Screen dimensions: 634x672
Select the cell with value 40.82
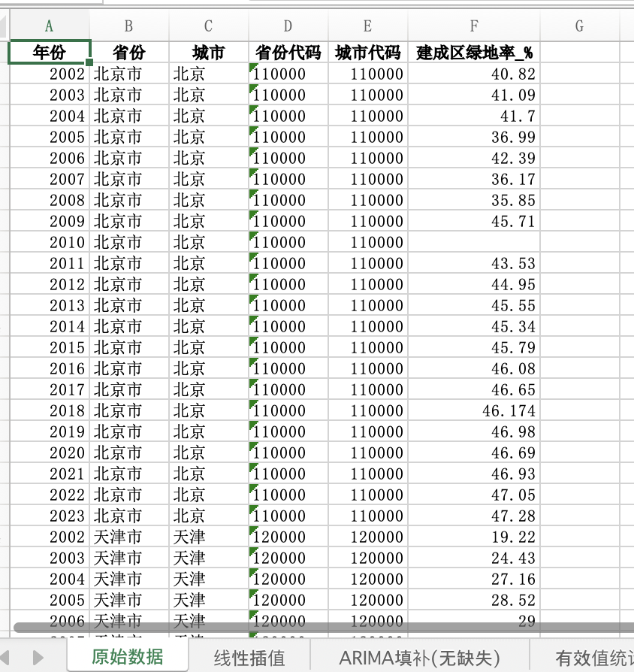click(474, 74)
